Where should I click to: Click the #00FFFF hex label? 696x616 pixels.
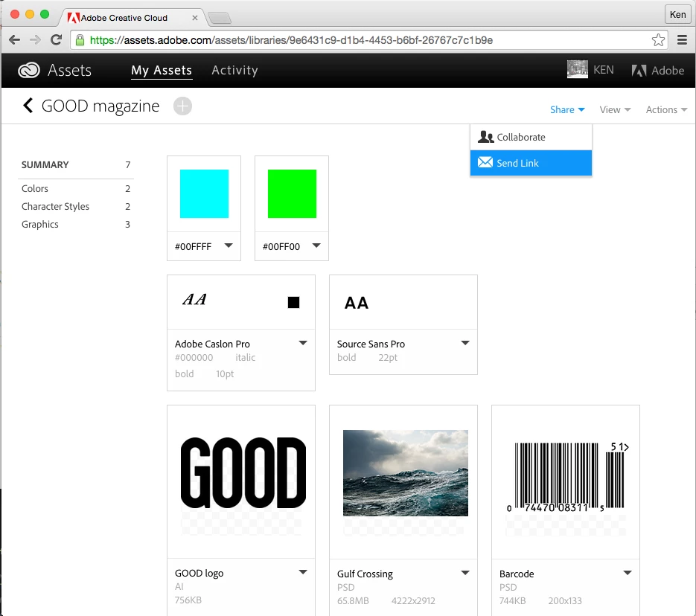click(x=193, y=246)
